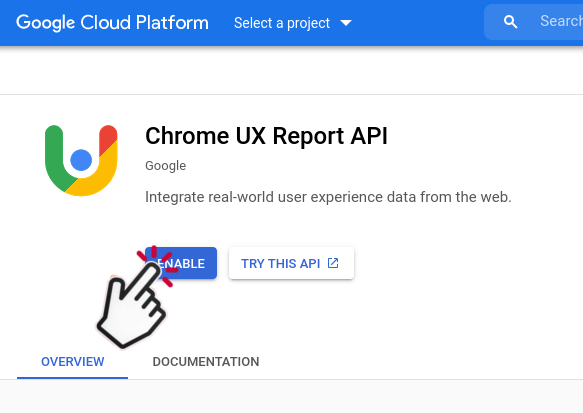Click the external link icon beside Try This API
This screenshot has height=413, width=583.
(x=333, y=263)
